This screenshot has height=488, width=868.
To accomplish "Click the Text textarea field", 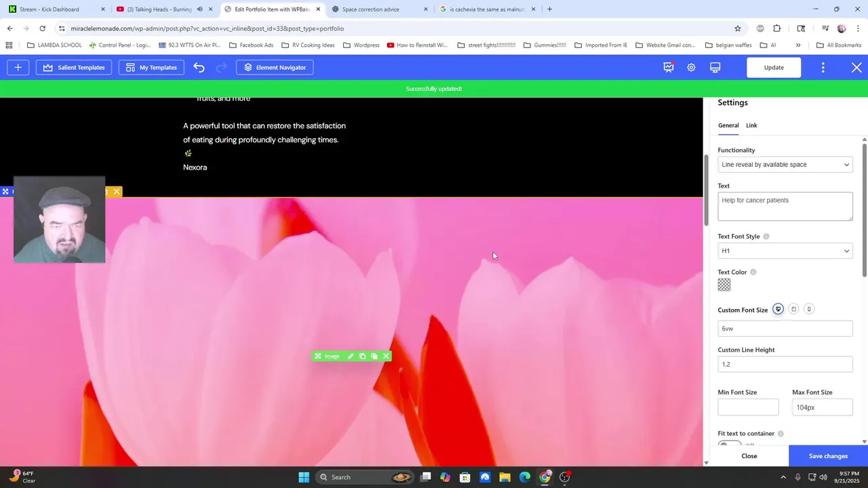I will pyautogui.click(x=785, y=206).
